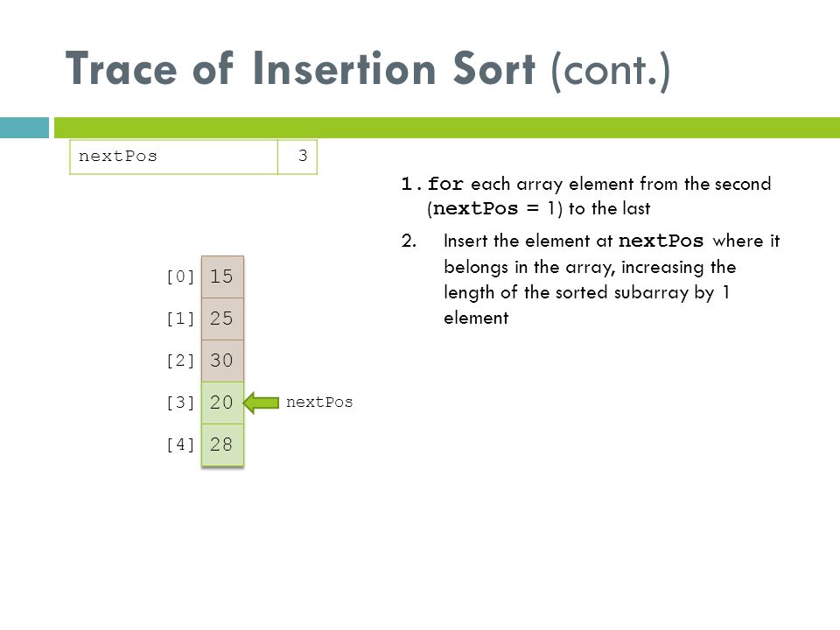Click the nextPos label beside the arrow
Viewport: 840px width, 630px height.
coord(319,402)
